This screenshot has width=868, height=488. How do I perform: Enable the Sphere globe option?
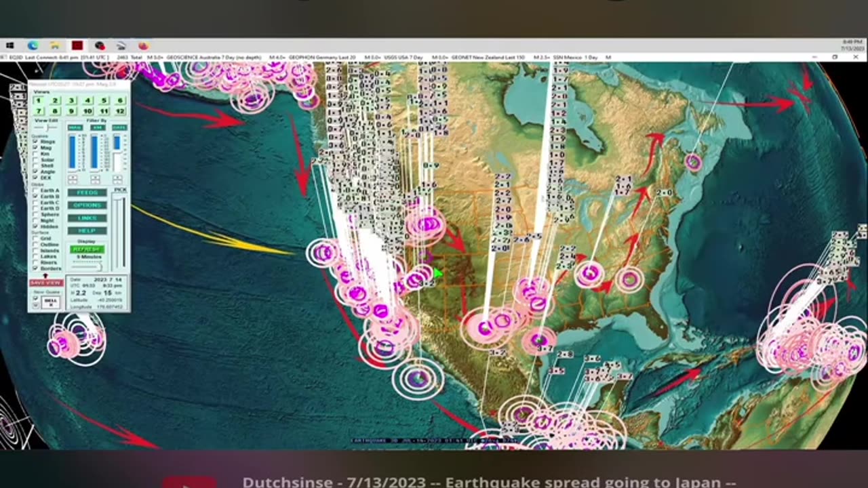35,214
